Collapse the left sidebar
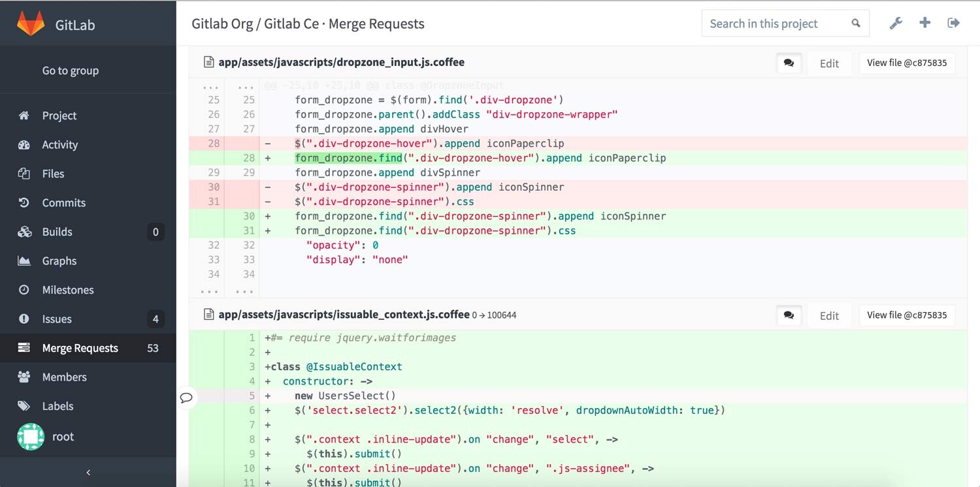The width and height of the screenshot is (980, 487). [x=88, y=472]
